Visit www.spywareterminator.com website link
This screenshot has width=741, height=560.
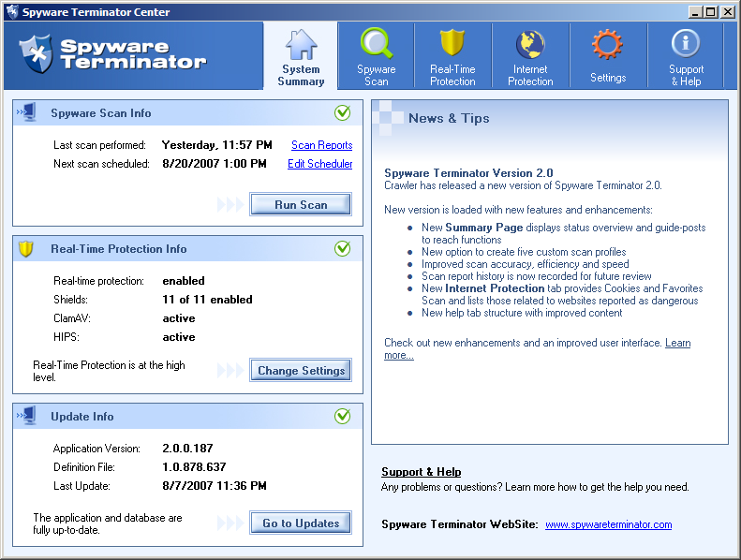click(x=608, y=524)
